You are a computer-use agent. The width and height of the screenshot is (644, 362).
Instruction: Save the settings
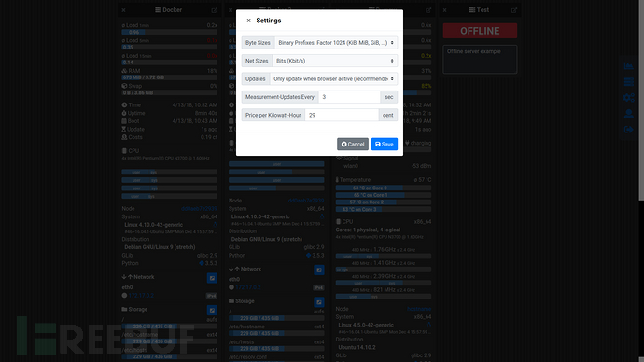click(385, 144)
